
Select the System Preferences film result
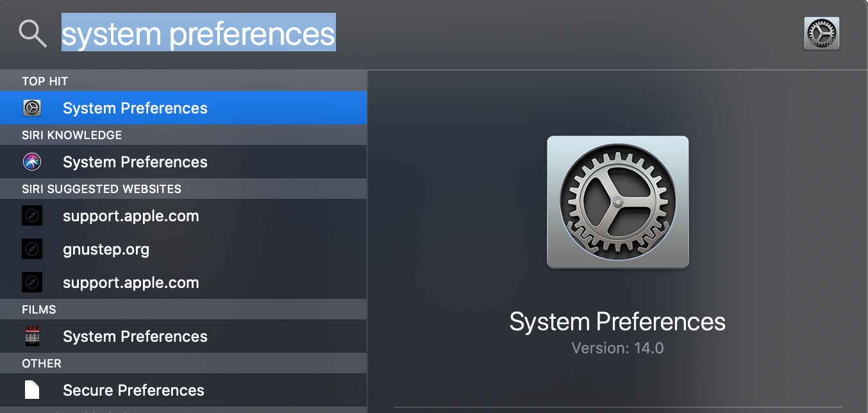click(183, 336)
